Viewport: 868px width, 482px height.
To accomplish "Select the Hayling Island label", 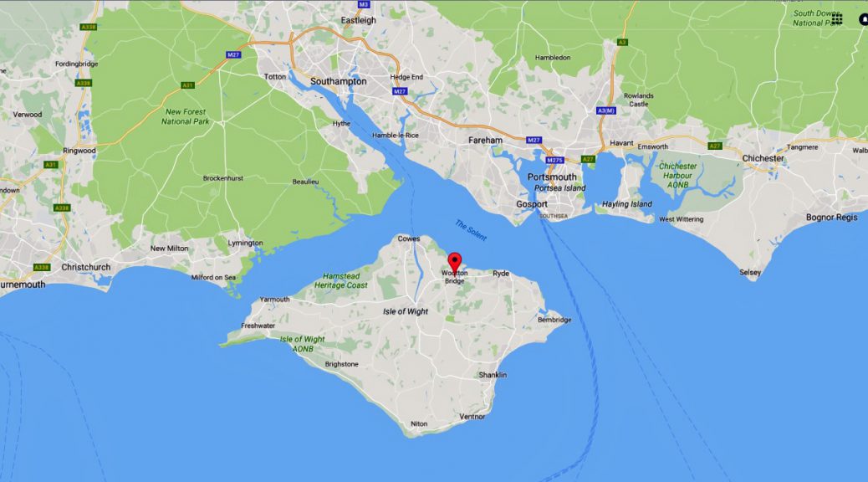I will [626, 204].
